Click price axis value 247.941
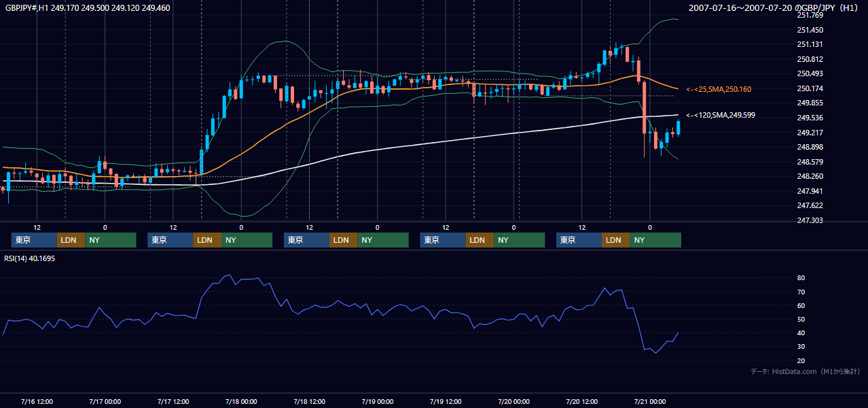This screenshot has width=868, height=408. [810, 191]
